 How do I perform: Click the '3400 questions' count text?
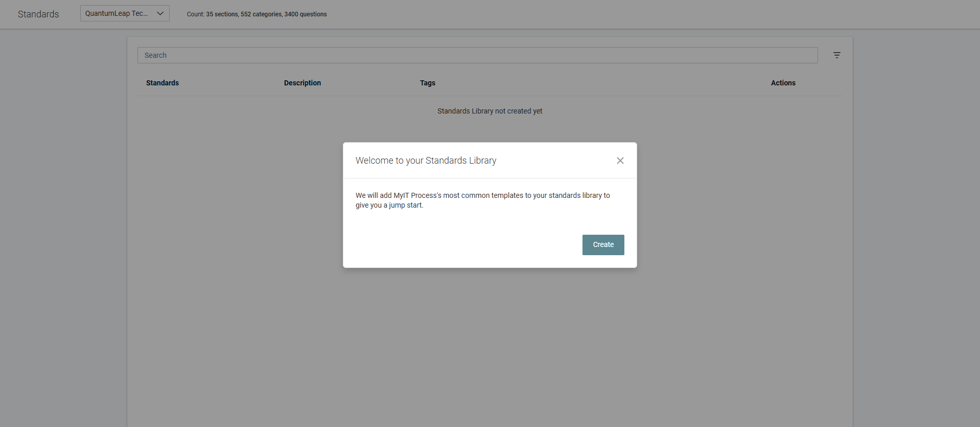point(306,14)
